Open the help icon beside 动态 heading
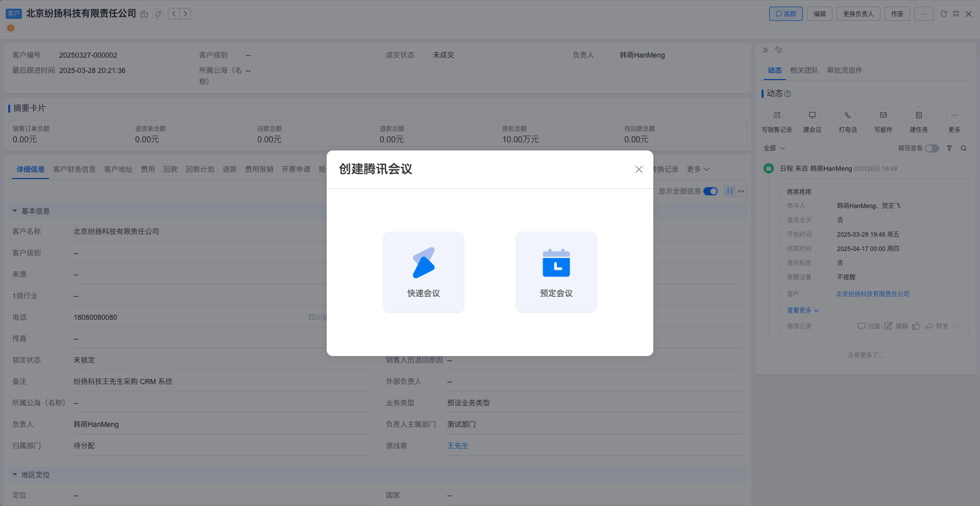 (x=788, y=94)
